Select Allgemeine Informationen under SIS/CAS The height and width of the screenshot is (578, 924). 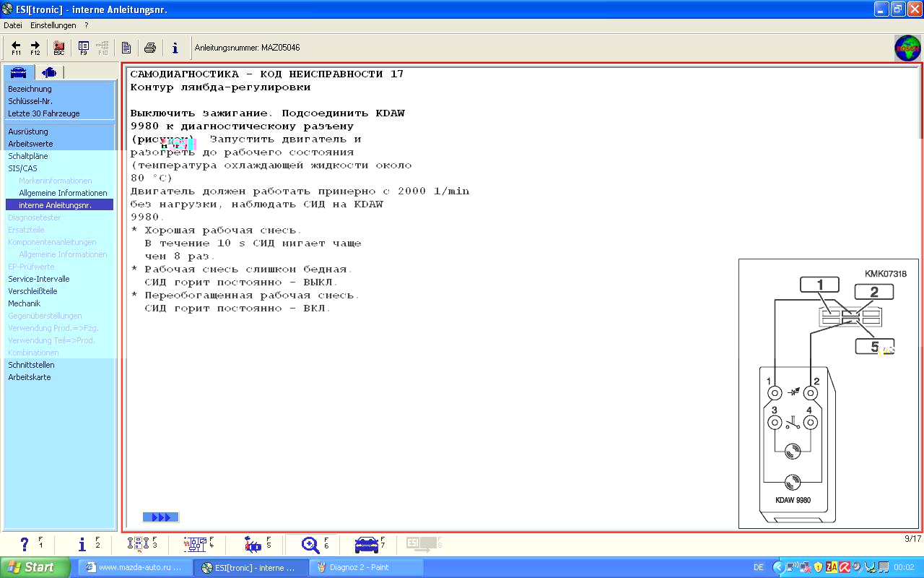click(63, 193)
